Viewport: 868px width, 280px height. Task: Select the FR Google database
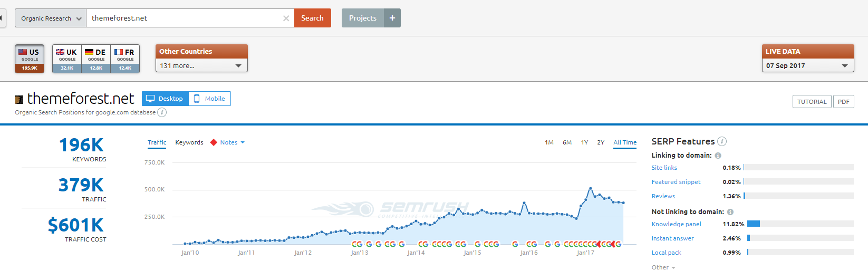pos(125,59)
